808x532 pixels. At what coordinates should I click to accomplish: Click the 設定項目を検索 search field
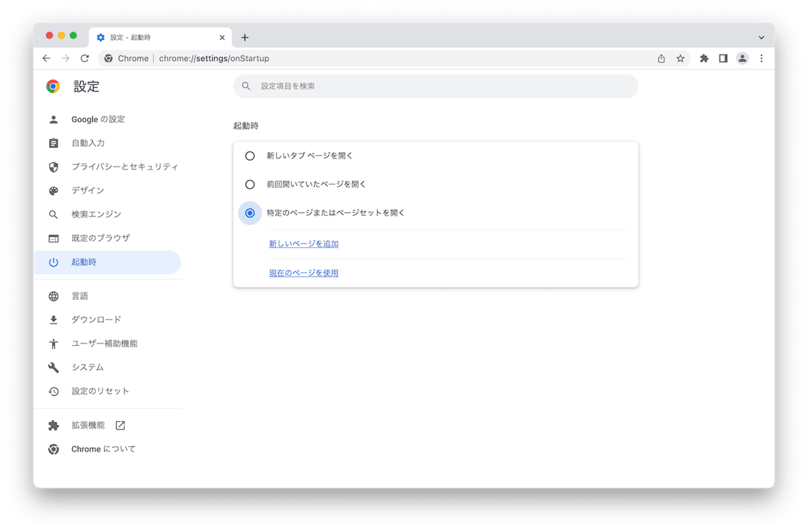click(x=436, y=86)
